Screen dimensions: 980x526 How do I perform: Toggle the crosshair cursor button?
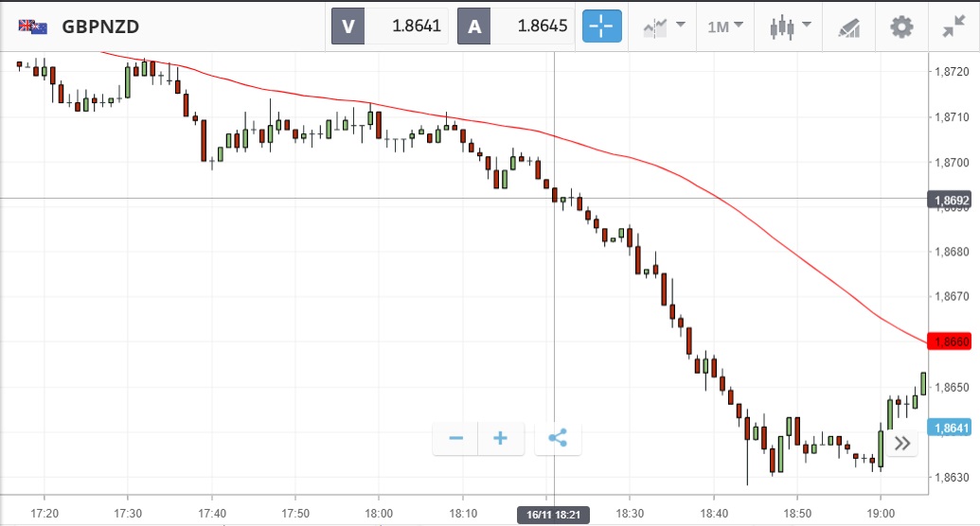pos(602,26)
